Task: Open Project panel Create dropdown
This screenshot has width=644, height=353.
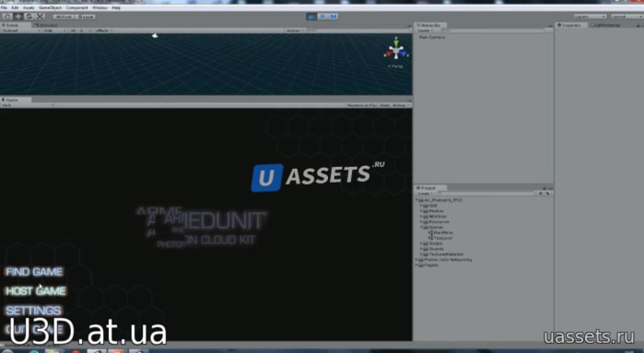Action: (x=425, y=193)
